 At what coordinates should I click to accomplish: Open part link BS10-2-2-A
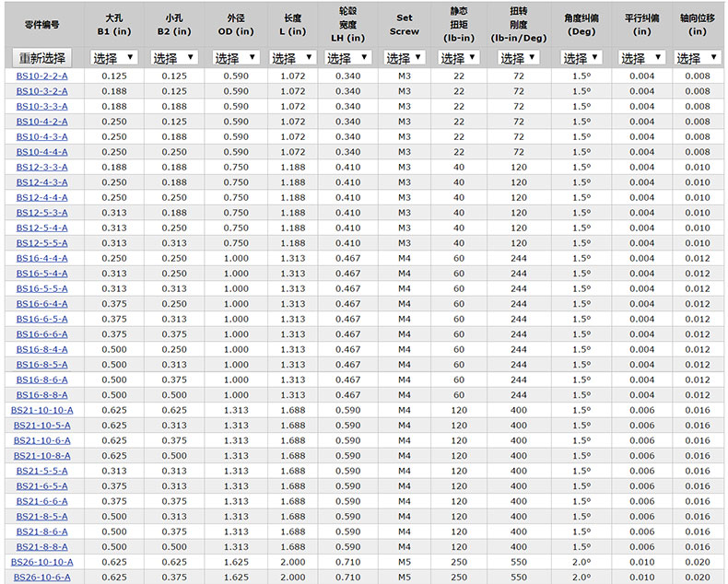coord(41,76)
